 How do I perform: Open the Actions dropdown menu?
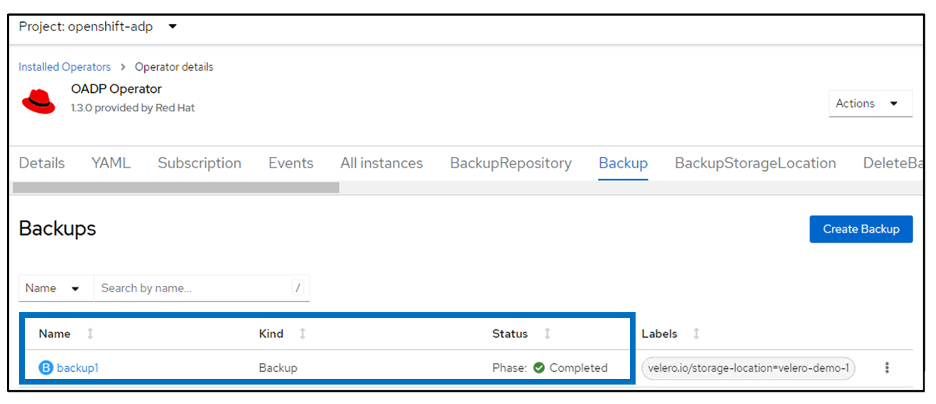pos(869,104)
